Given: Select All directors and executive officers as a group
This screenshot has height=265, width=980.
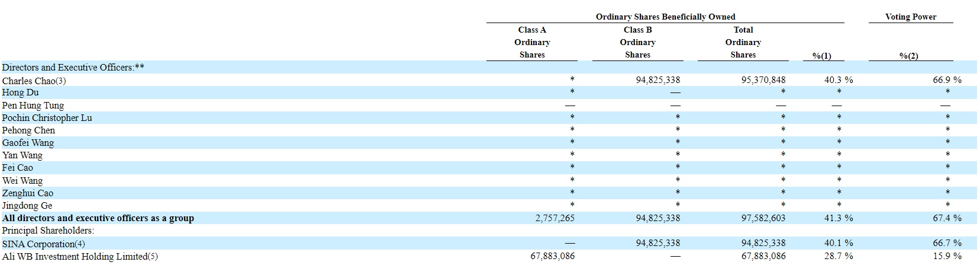Looking at the screenshot, I should click(x=98, y=218).
